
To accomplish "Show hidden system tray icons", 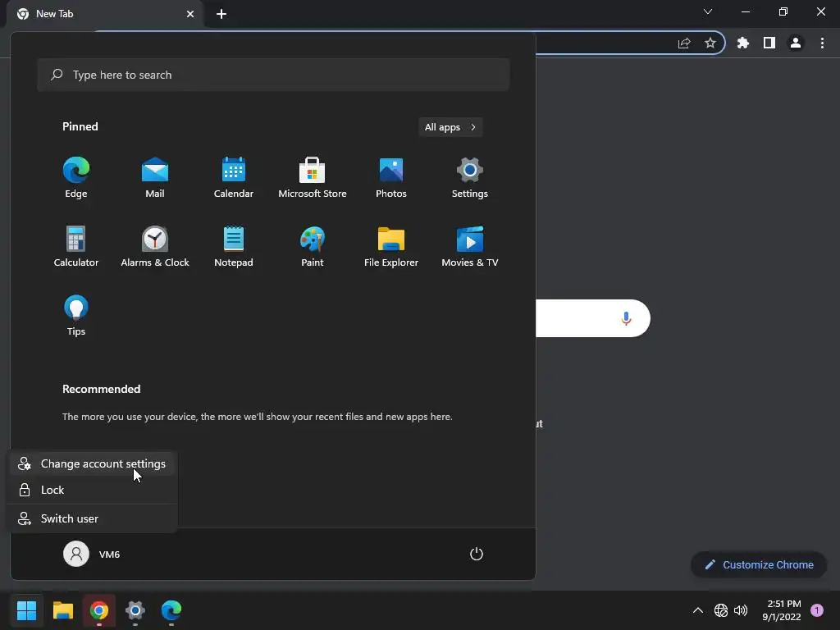I will (698, 610).
